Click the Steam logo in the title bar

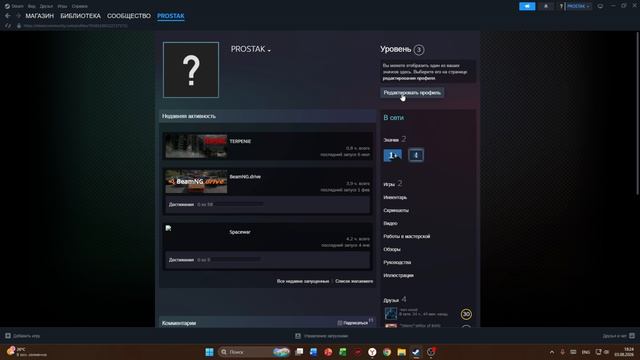pos(7,6)
